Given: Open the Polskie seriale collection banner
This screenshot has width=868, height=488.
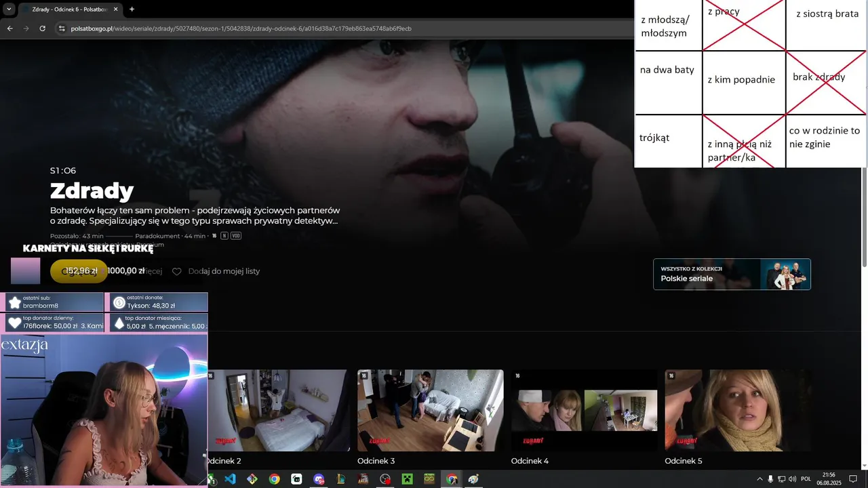Looking at the screenshot, I should [x=732, y=274].
